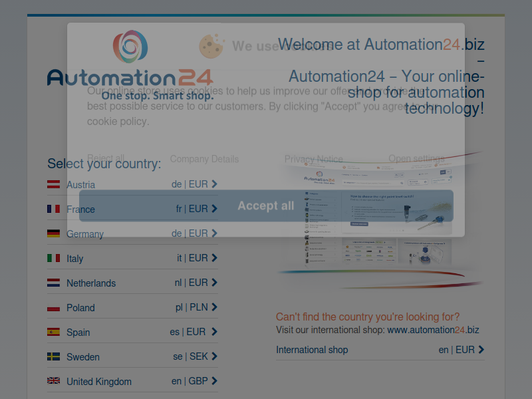Click the chevron arrow in Poland row
Viewport: 532px width, 399px height.
coord(214,307)
